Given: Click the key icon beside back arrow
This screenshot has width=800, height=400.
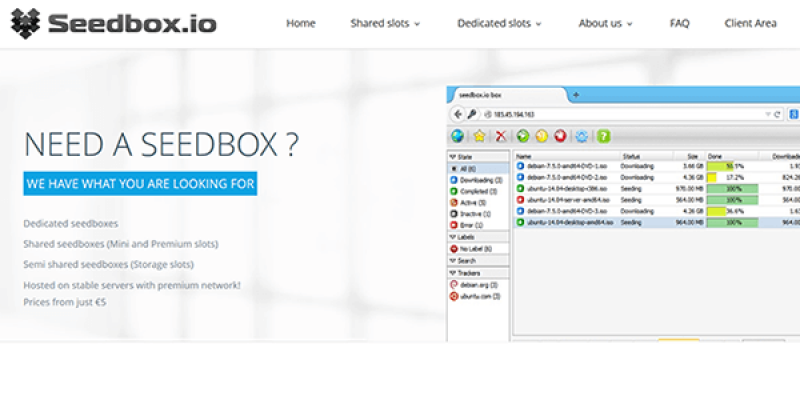Looking at the screenshot, I should coord(471,114).
